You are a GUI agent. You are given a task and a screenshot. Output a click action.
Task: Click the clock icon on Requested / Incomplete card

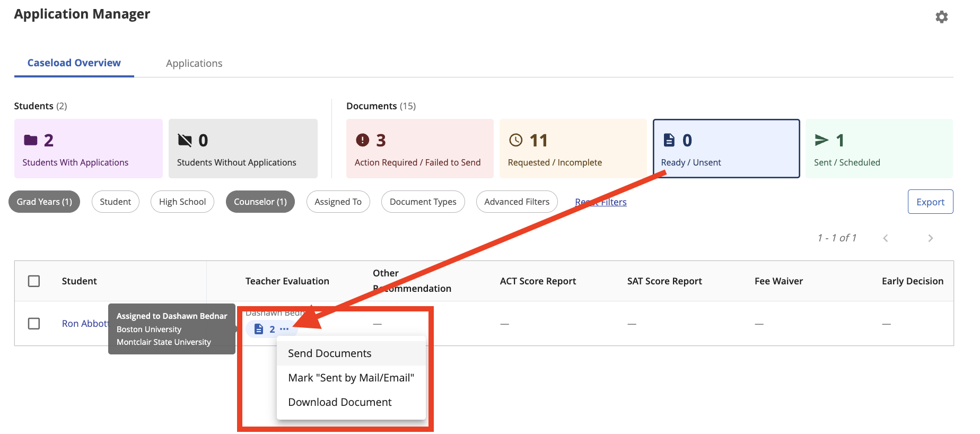(515, 140)
